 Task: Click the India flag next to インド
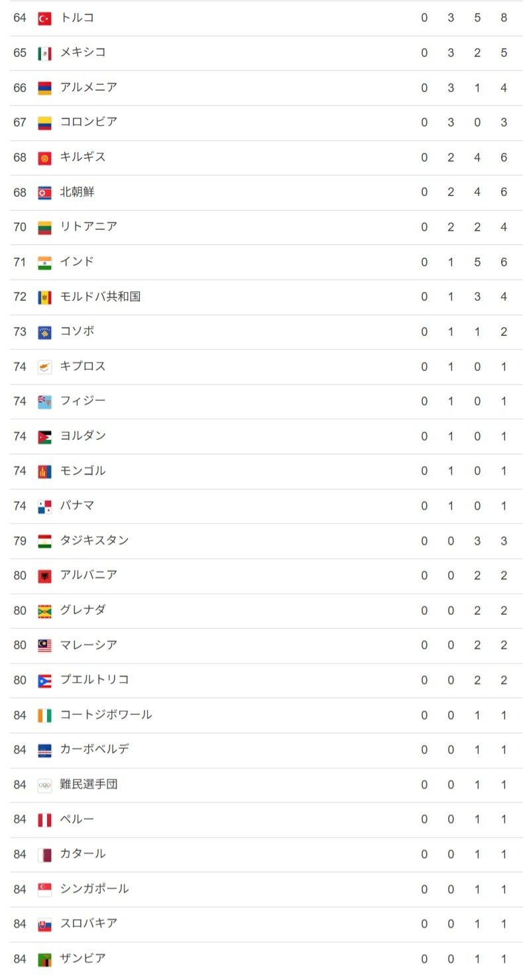coord(44,262)
